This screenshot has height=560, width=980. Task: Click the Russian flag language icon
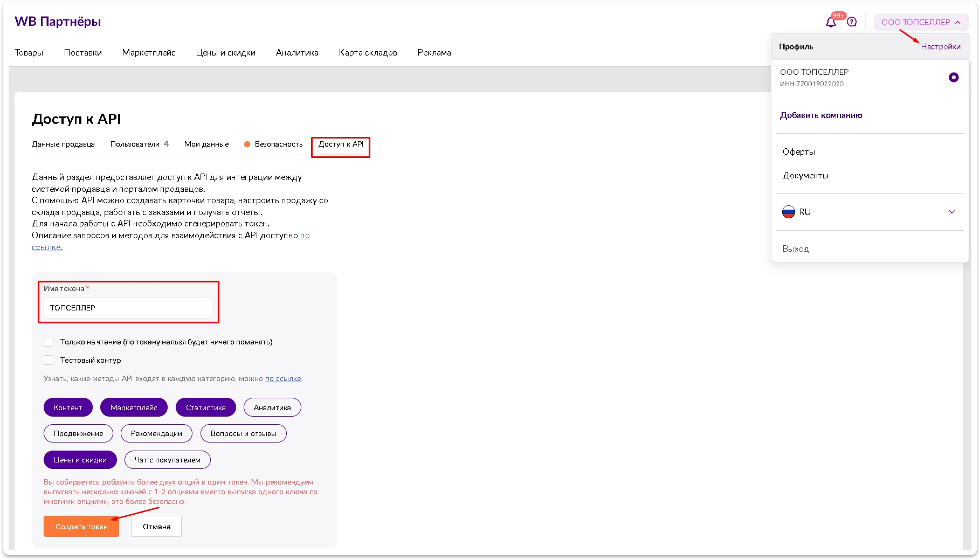(x=788, y=212)
